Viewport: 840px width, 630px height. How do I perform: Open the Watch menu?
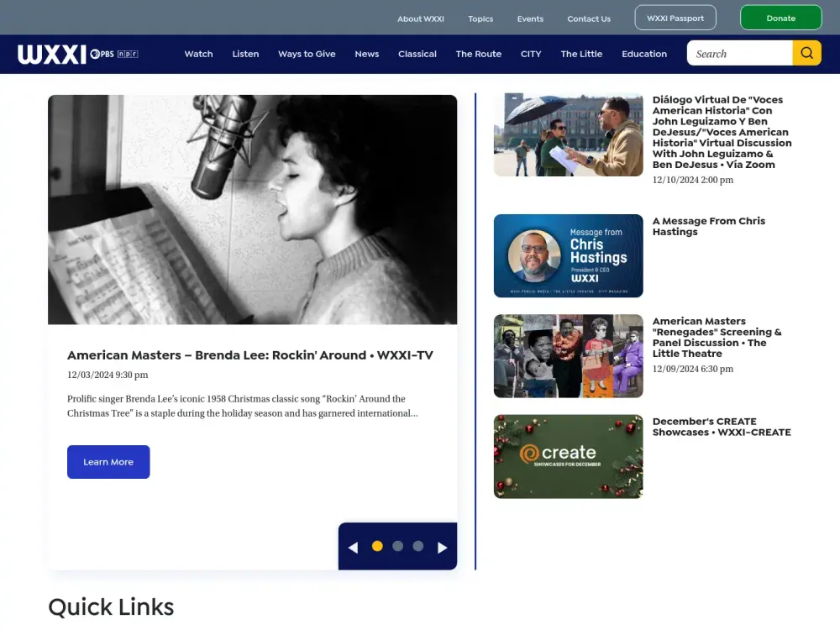click(x=198, y=54)
